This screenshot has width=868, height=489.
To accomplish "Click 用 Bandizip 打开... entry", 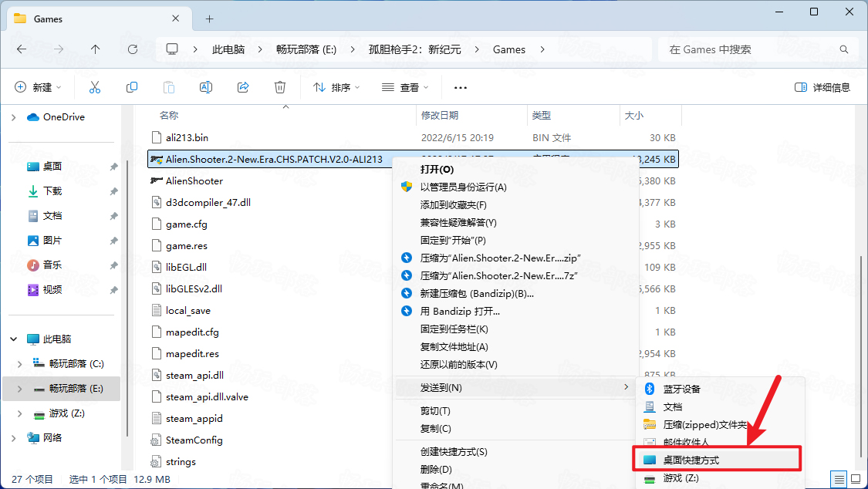I will click(516, 311).
